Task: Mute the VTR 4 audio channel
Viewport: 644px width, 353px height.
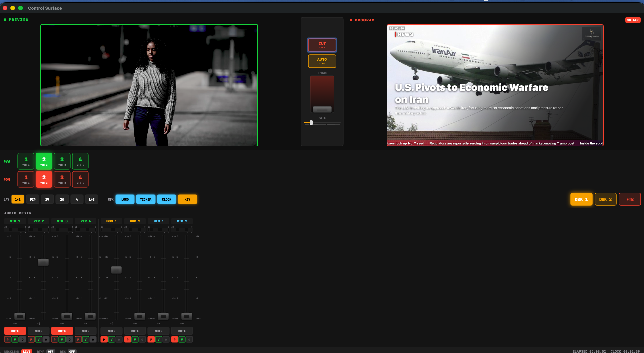Action: (x=86, y=331)
